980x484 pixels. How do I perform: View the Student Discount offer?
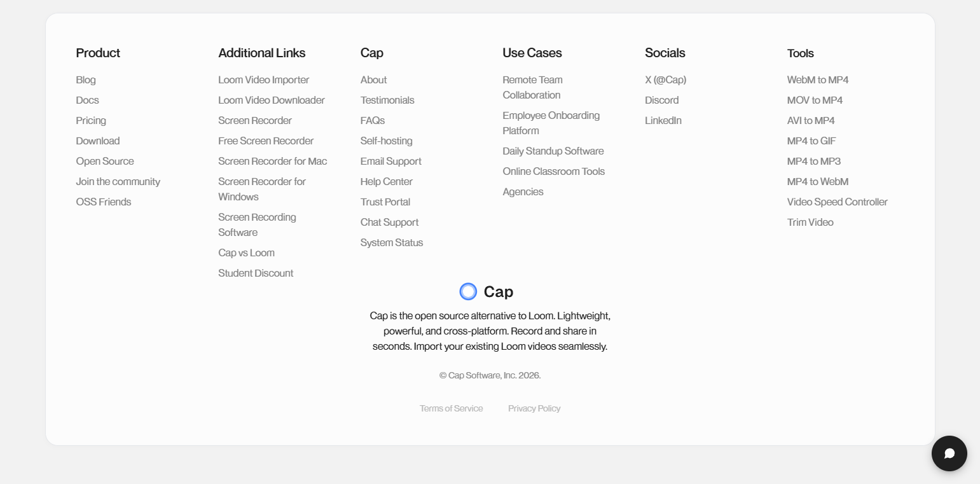(x=256, y=273)
